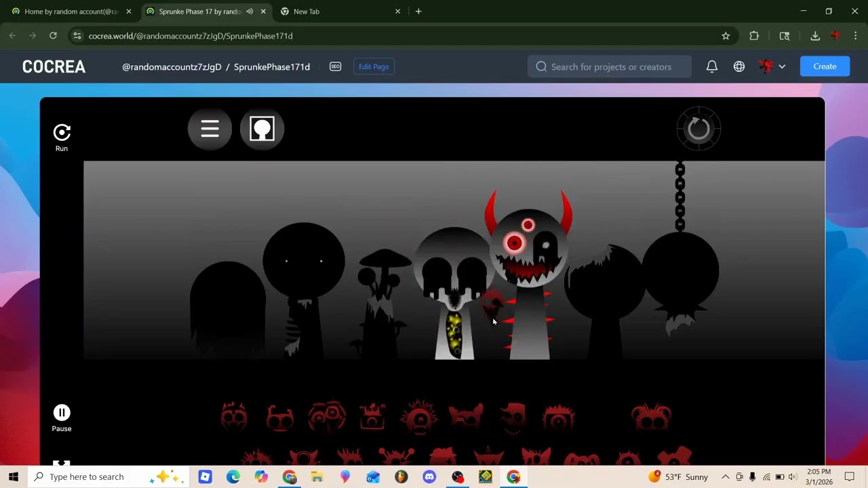Viewport: 868px width, 488px height.
Task: Select the eighth spiky-haired single-eye sound icon
Action: (x=559, y=417)
